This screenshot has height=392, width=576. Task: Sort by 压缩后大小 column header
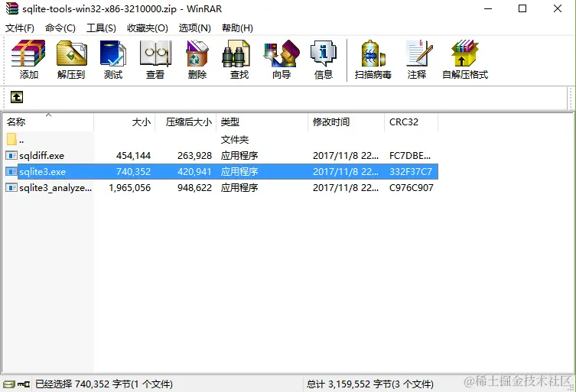(x=186, y=121)
